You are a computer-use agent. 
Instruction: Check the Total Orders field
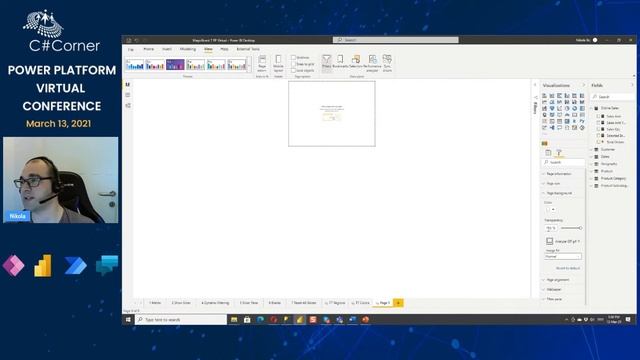599,142
